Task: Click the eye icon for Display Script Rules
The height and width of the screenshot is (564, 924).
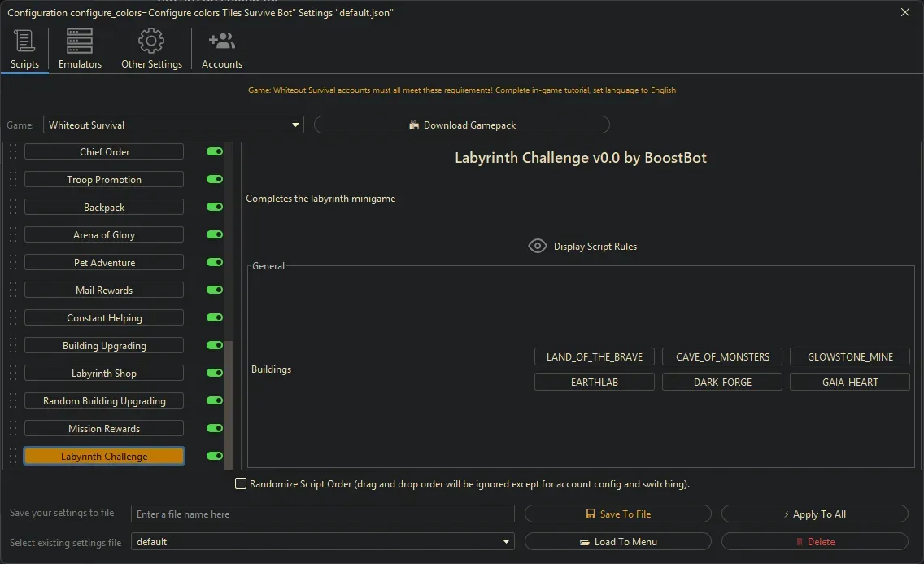Action: point(537,246)
